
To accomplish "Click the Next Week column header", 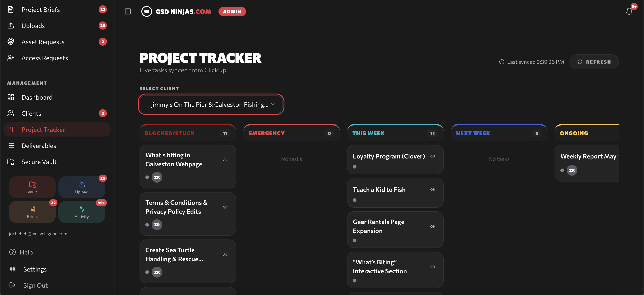I will coord(499,133).
